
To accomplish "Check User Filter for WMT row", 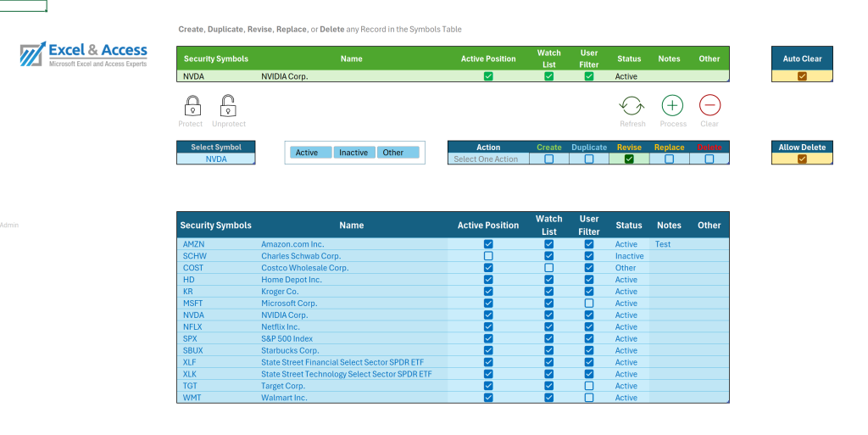I will [589, 398].
